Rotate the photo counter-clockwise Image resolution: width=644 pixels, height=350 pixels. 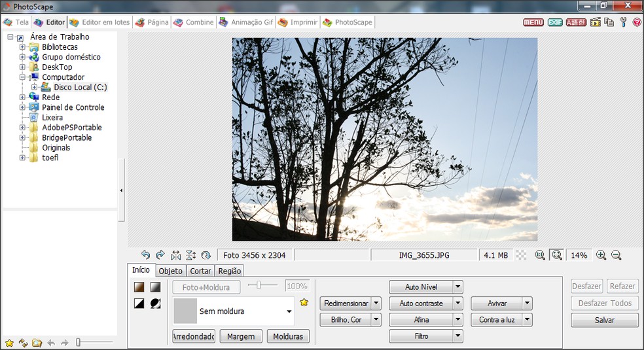pos(145,254)
